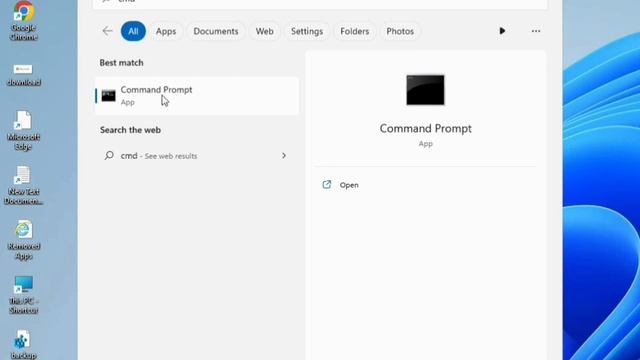Switch to the Settings filter
640x360 pixels.
pyautogui.click(x=307, y=31)
